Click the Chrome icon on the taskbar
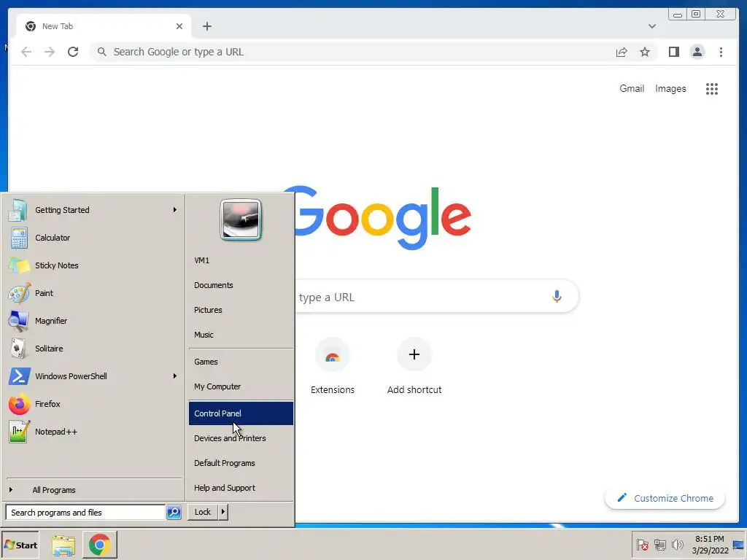 [x=99, y=545]
